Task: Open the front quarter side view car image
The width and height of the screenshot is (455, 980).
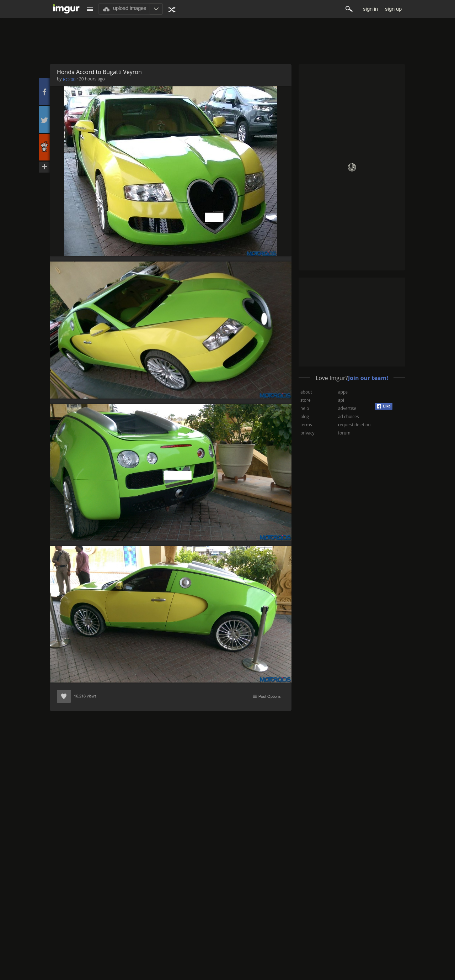Action: coord(171,330)
